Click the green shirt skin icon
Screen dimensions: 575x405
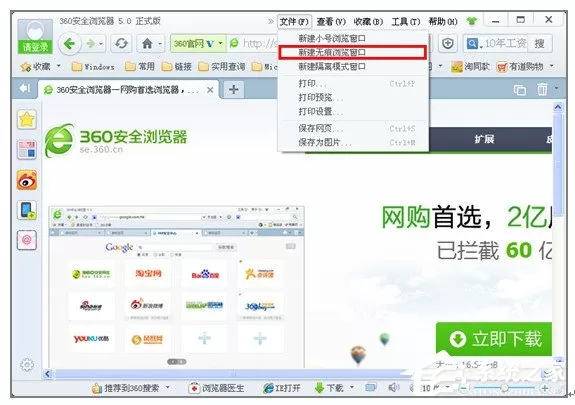[472, 21]
